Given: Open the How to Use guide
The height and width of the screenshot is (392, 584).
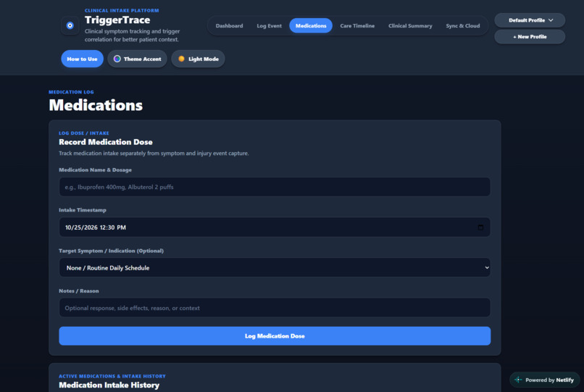Looking at the screenshot, I should pyautogui.click(x=82, y=59).
